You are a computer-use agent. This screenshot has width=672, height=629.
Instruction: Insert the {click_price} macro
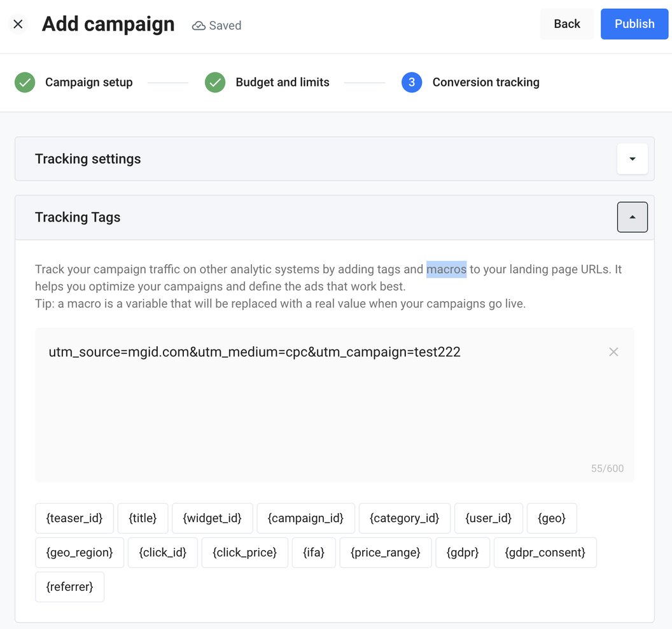click(244, 553)
